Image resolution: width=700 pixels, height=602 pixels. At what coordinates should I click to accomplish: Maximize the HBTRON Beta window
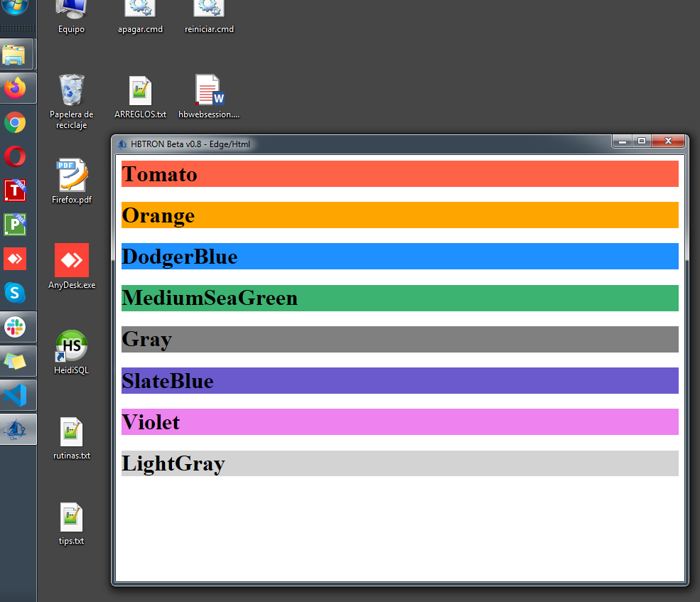click(641, 141)
